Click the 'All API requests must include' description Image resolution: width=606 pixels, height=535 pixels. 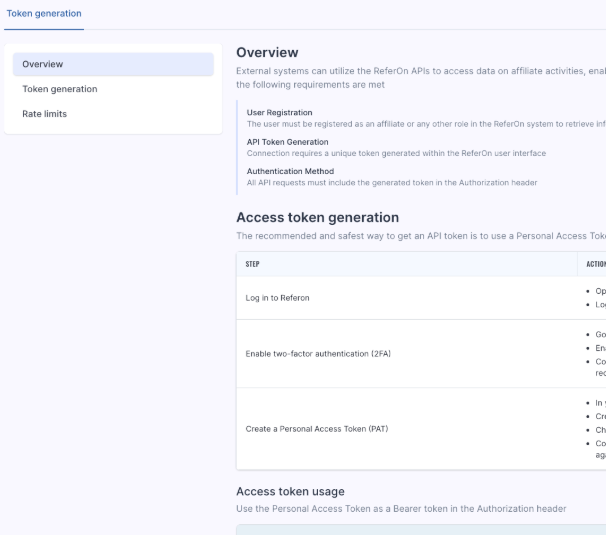(x=392, y=182)
